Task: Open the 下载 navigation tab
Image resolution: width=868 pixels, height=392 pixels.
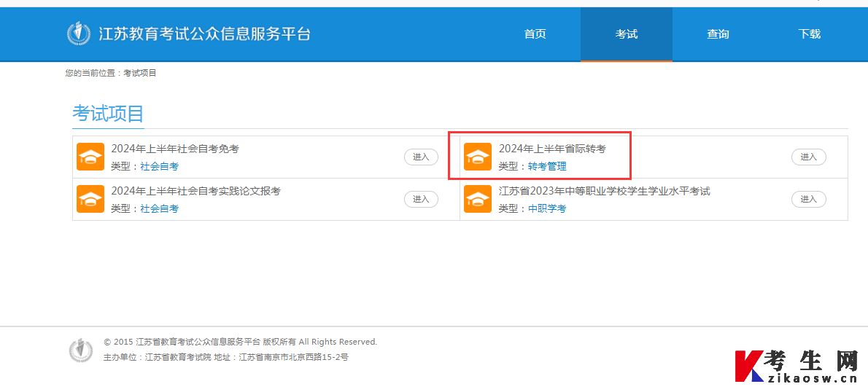Action: pyautogui.click(x=810, y=34)
